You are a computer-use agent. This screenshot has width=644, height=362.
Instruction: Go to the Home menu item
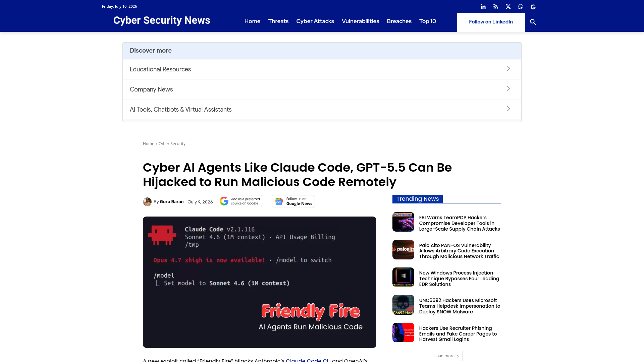coord(252,21)
